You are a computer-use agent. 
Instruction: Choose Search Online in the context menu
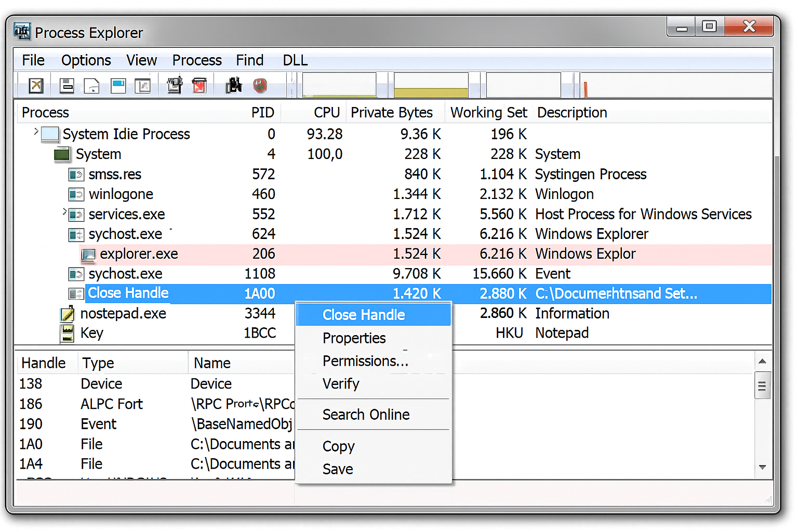pyautogui.click(x=373, y=415)
